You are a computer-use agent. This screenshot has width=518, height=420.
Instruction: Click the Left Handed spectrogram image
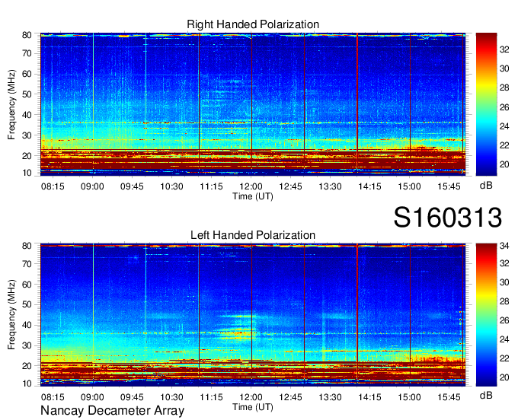click(253, 315)
